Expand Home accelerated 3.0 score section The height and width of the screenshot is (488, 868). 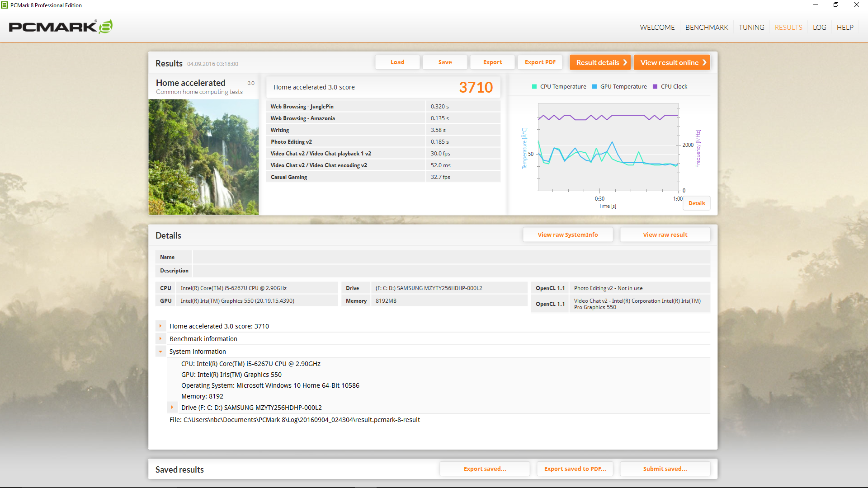160,326
